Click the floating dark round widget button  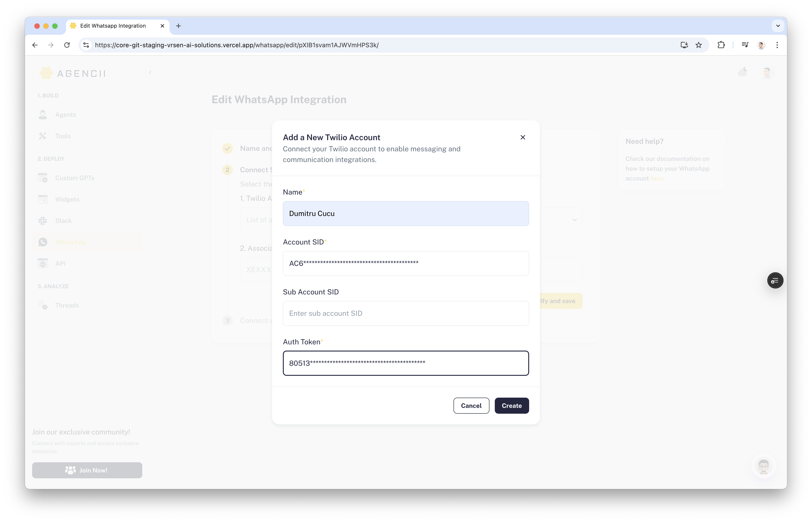point(775,281)
